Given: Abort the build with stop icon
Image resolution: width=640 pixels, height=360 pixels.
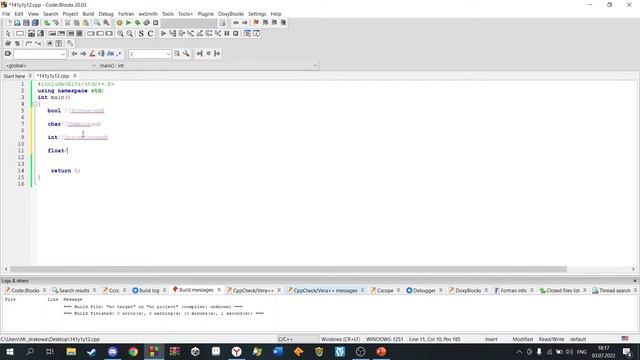Looking at the screenshot, I should [x=156, y=23].
